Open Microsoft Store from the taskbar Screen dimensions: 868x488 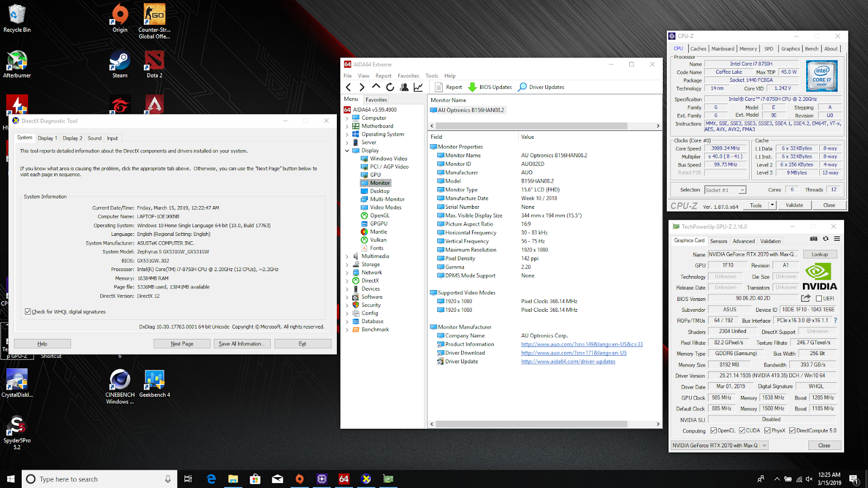(x=255, y=479)
